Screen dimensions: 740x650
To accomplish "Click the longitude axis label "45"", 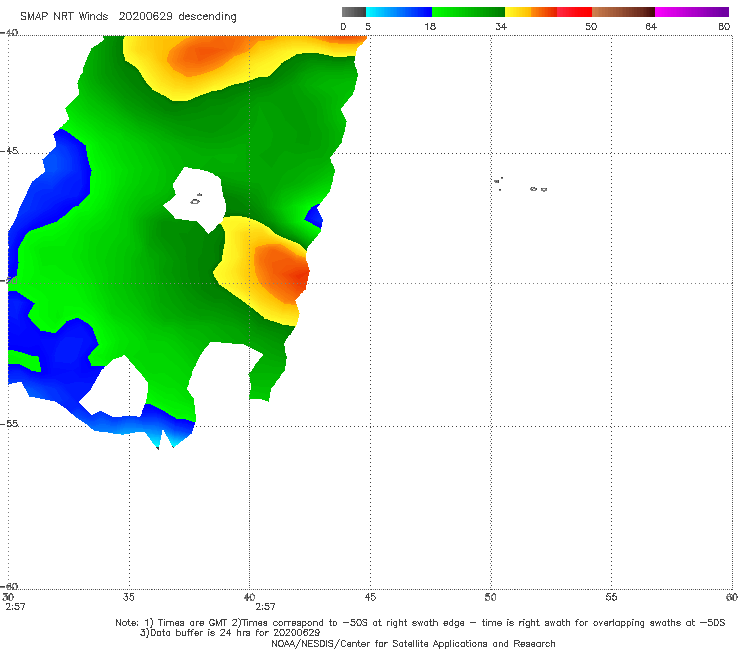I will (370, 597).
